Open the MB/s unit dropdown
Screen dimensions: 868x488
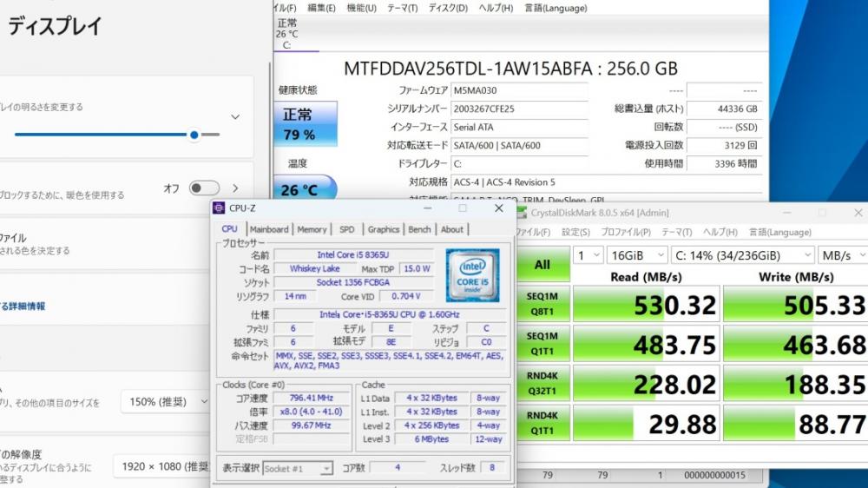click(x=843, y=255)
